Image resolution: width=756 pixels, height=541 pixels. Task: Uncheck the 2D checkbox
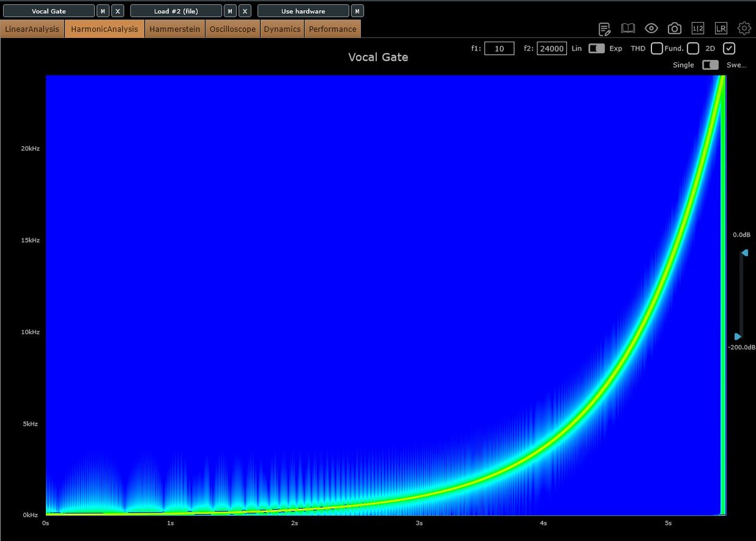(729, 49)
